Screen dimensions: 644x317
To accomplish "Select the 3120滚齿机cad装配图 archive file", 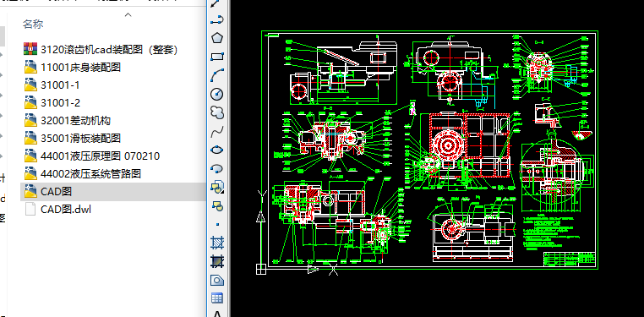I will (x=101, y=50).
